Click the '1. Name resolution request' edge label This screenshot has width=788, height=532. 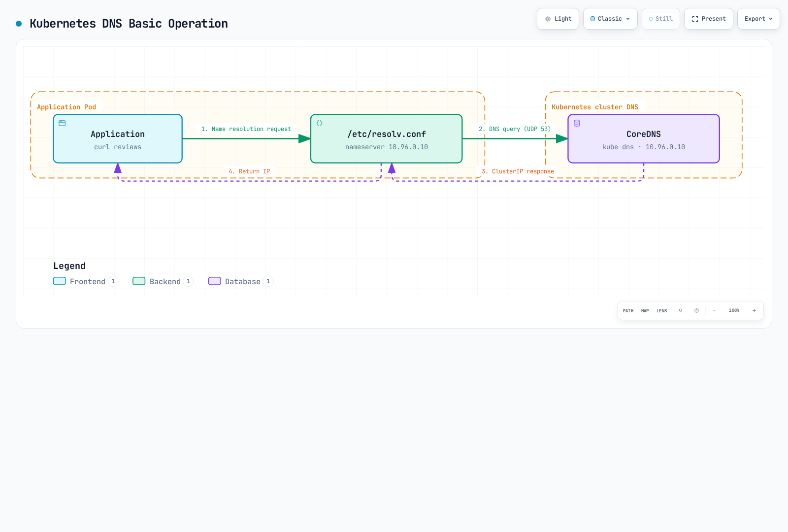pos(246,129)
